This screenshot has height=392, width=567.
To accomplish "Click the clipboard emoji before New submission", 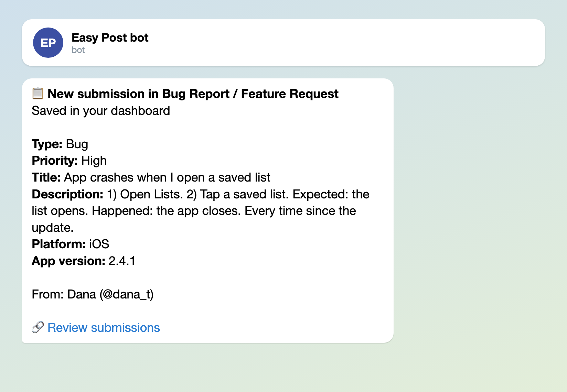I will coord(38,94).
